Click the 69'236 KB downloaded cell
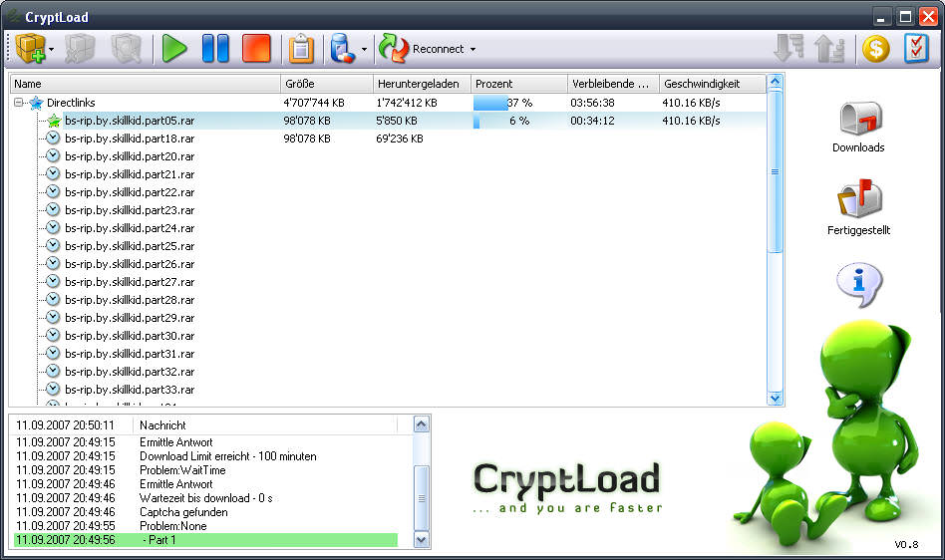The height and width of the screenshot is (560, 945). pos(400,139)
